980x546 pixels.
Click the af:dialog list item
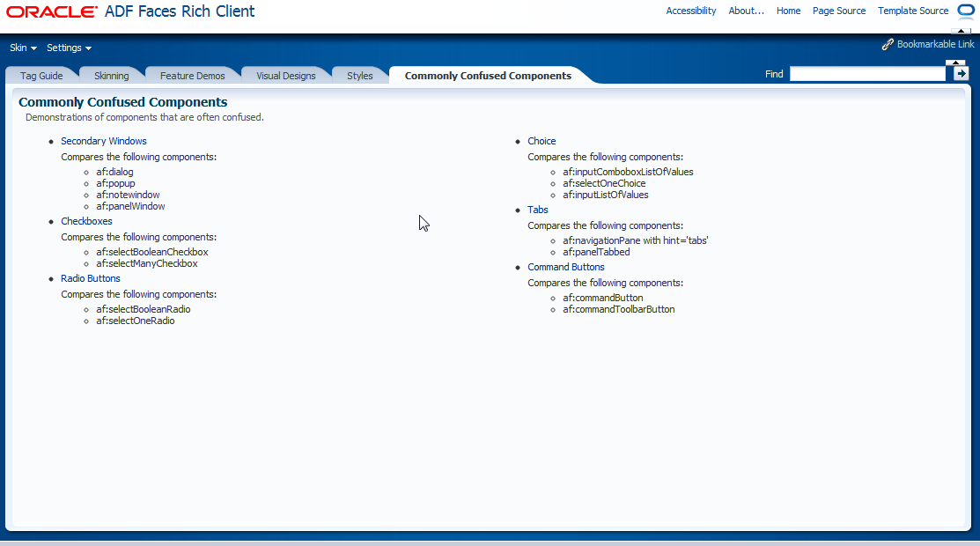[x=114, y=172]
